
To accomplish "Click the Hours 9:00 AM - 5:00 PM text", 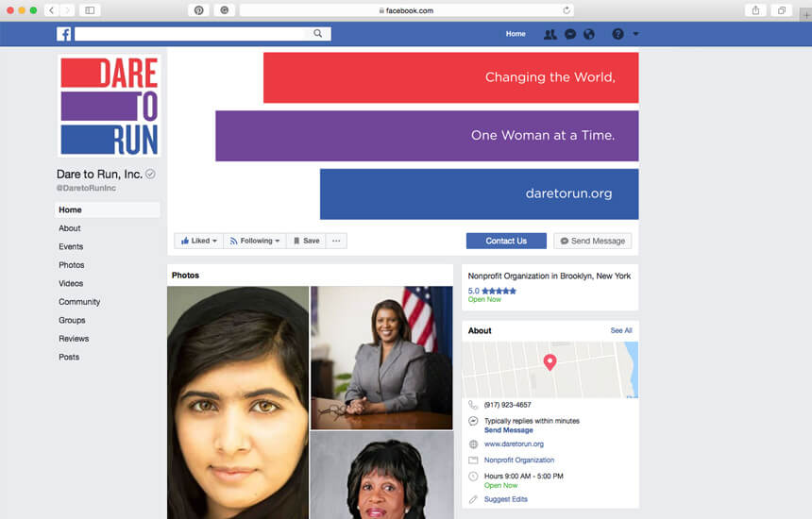I will click(x=524, y=476).
